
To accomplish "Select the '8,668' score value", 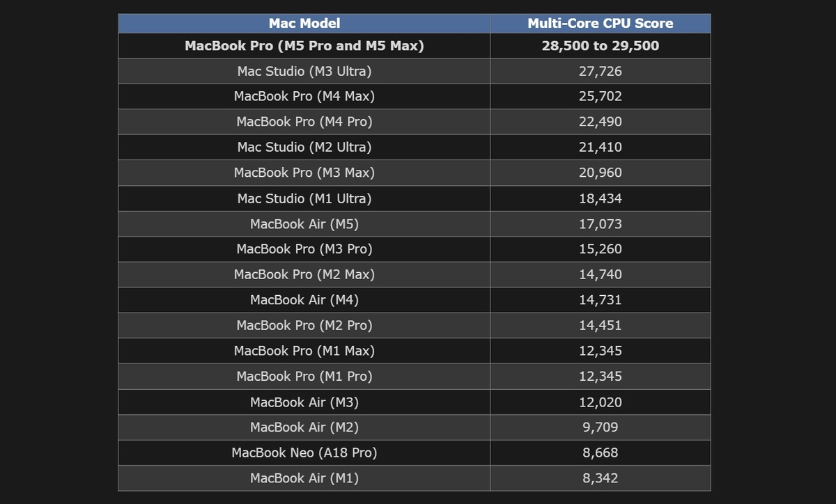I will (601, 452).
